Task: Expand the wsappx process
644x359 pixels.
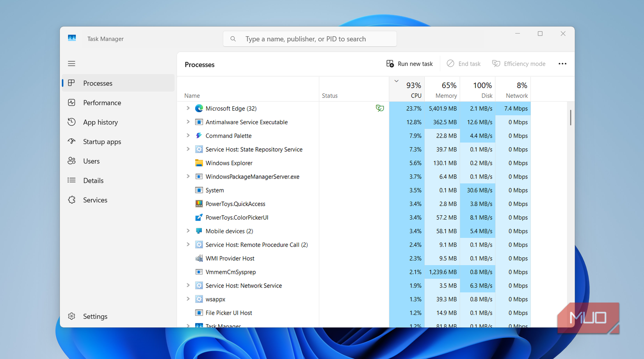Action: [x=188, y=299]
